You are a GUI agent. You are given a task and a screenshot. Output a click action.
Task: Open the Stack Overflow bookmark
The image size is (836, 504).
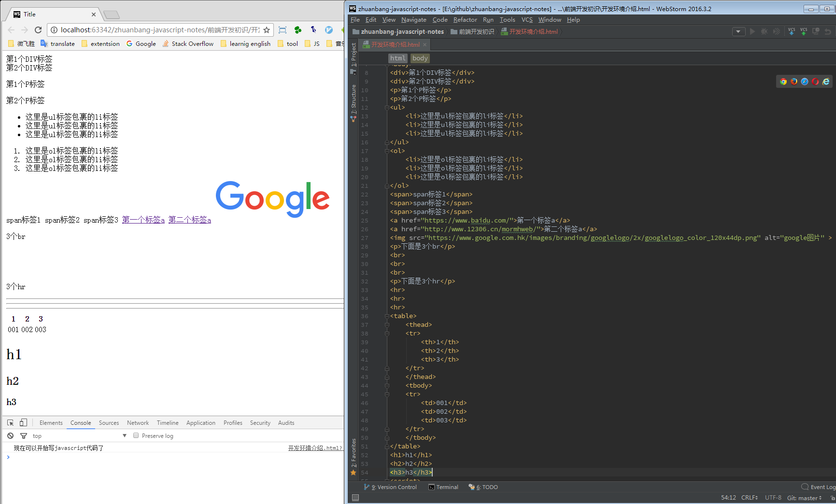188,44
